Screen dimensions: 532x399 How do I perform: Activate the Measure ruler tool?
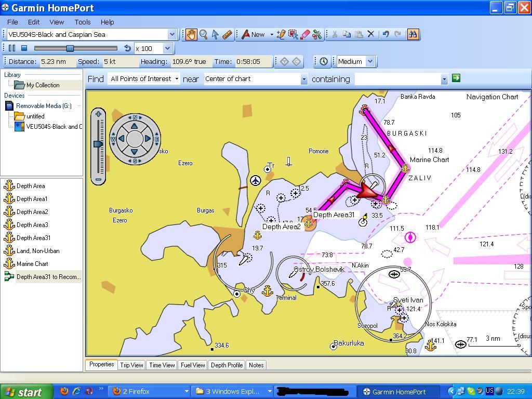coord(227,35)
